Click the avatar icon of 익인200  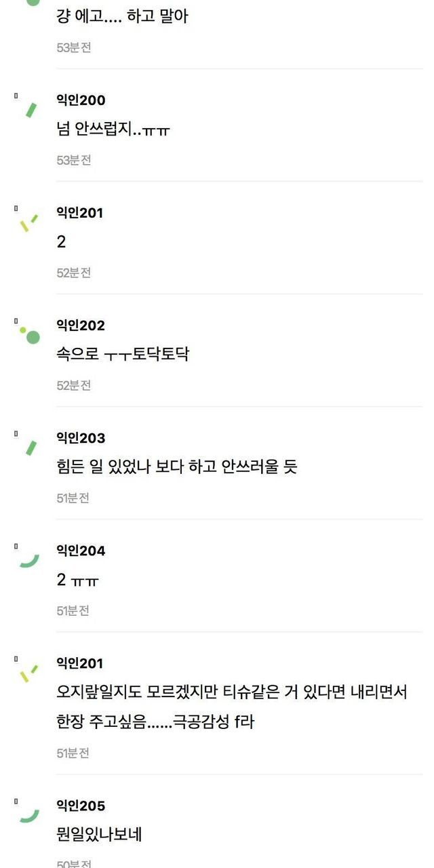pyautogui.click(x=30, y=108)
